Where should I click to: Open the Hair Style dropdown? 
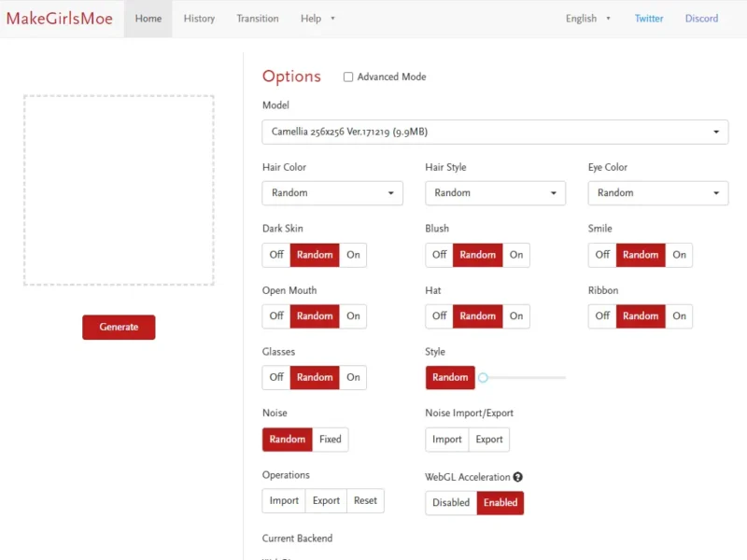point(495,193)
